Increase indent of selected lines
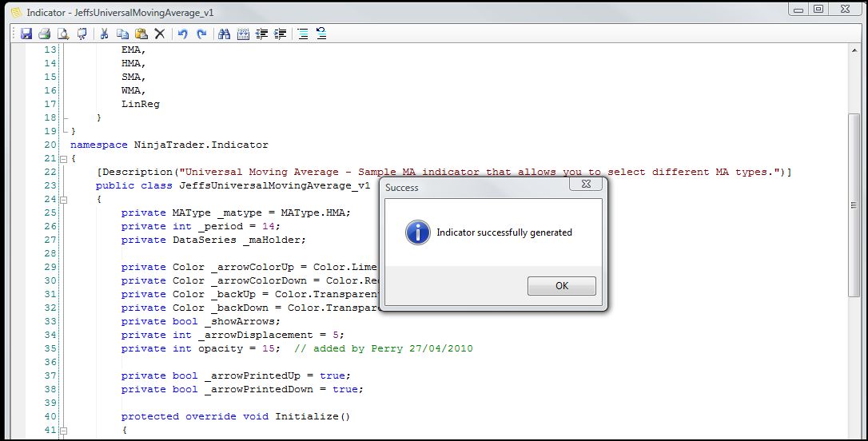The height and width of the screenshot is (441, 868). (x=281, y=34)
